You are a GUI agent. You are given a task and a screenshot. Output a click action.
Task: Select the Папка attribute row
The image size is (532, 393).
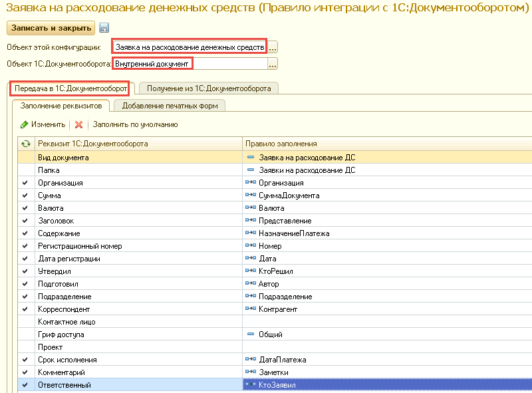(275, 170)
